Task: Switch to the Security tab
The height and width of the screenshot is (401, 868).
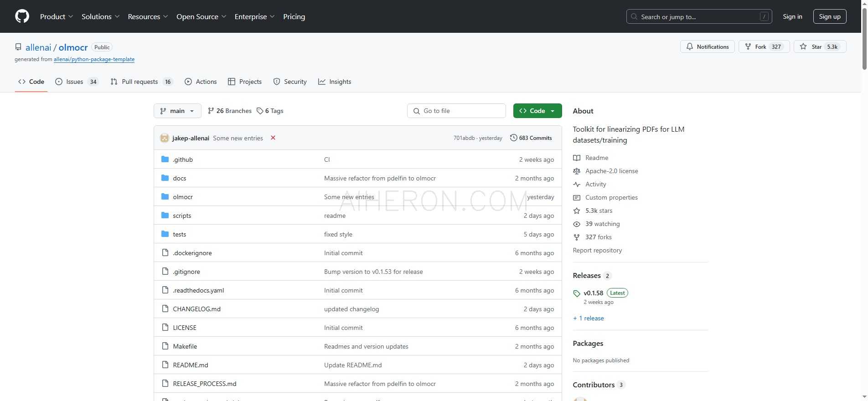Action: (x=290, y=82)
